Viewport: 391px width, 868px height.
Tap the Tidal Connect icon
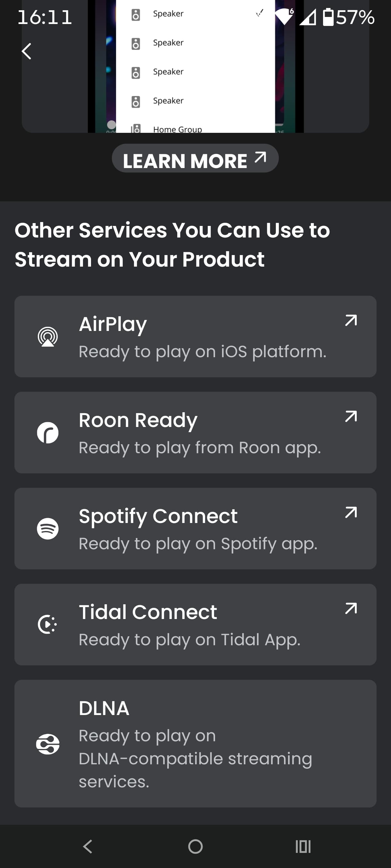click(x=47, y=624)
